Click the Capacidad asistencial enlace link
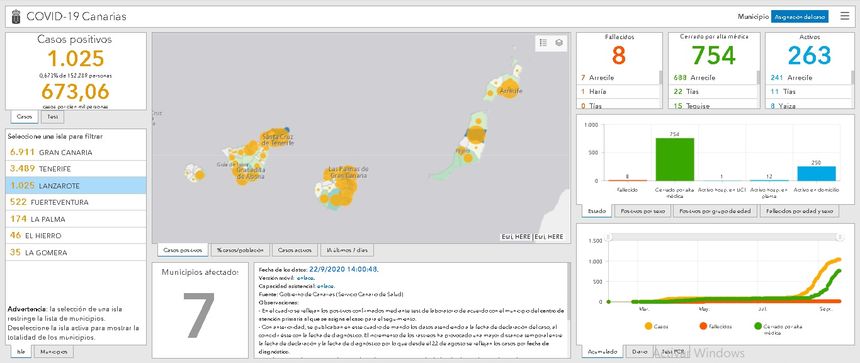Image resolution: width=860 pixels, height=363 pixels. coord(325,286)
